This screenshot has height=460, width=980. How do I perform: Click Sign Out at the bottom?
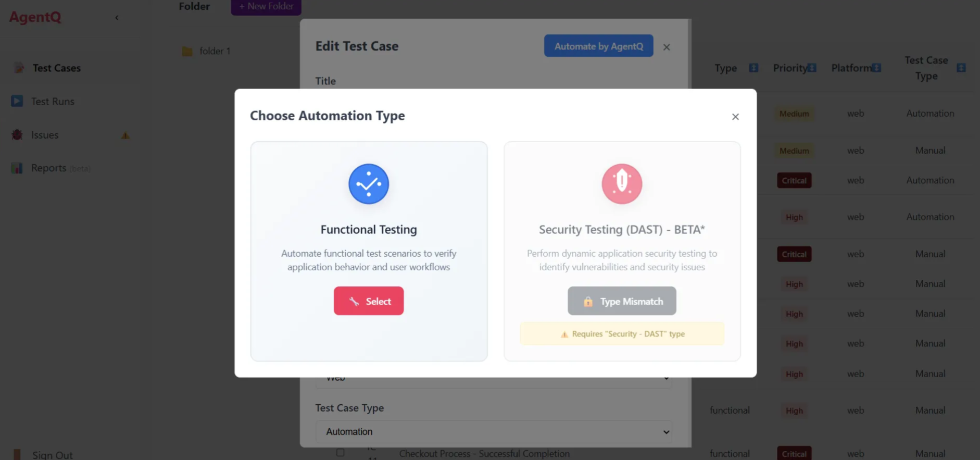52,454
